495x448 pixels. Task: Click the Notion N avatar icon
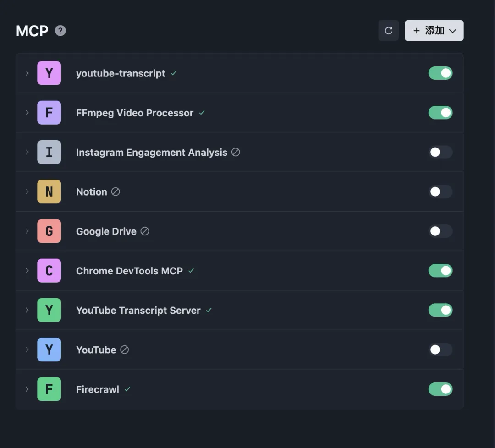49,191
